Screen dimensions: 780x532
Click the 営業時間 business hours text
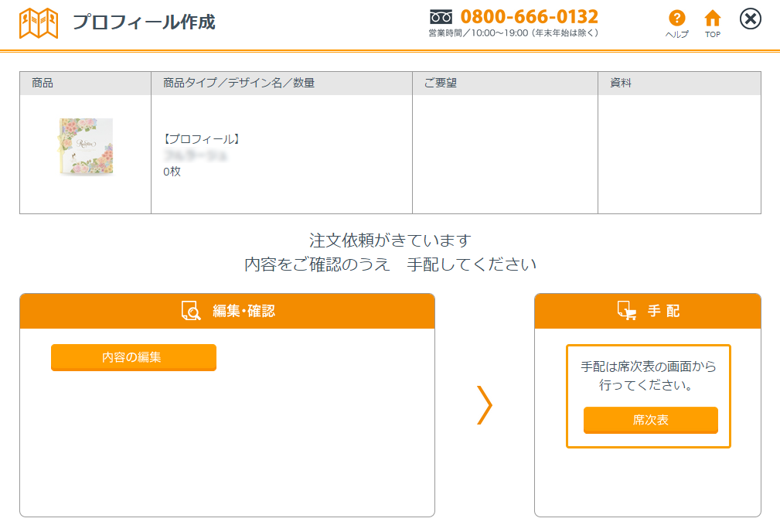[x=513, y=33]
